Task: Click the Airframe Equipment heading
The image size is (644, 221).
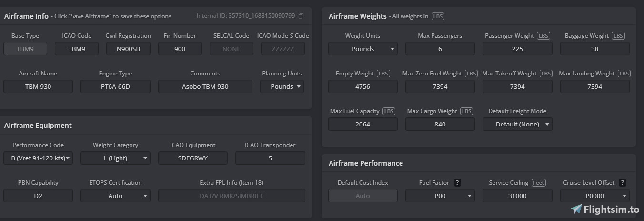Action: point(38,126)
